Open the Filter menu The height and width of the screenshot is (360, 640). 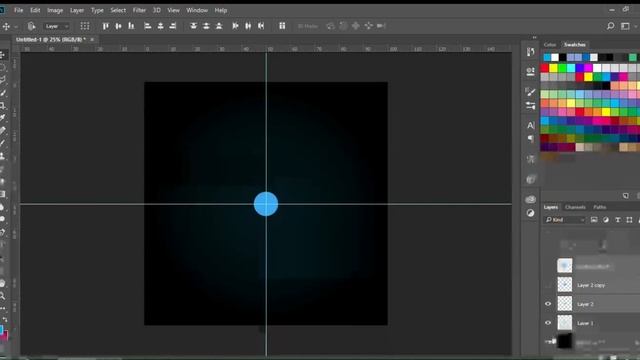click(139, 10)
